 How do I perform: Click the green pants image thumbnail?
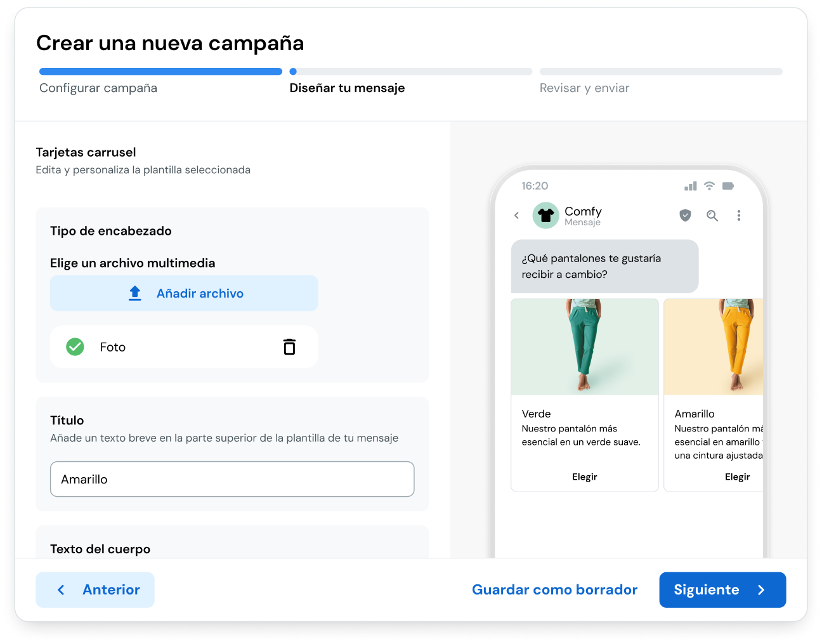click(585, 347)
